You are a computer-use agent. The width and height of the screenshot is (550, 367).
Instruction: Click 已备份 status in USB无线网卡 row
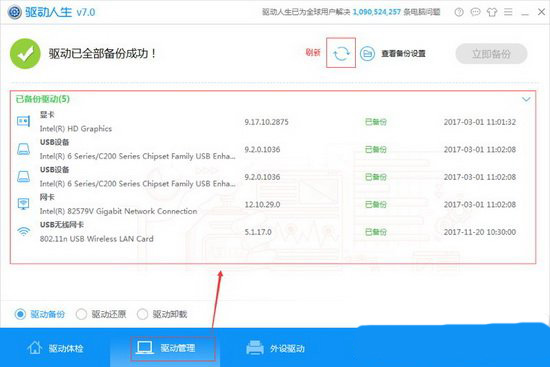[376, 232]
